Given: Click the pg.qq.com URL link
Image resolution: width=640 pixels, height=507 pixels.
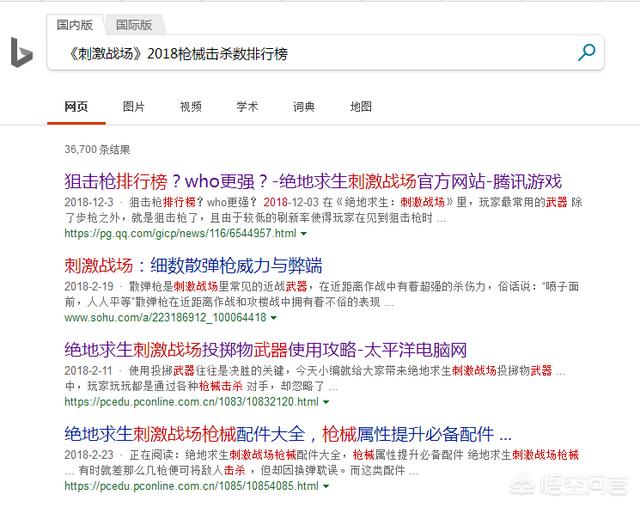Looking at the screenshot, I should (x=180, y=233).
